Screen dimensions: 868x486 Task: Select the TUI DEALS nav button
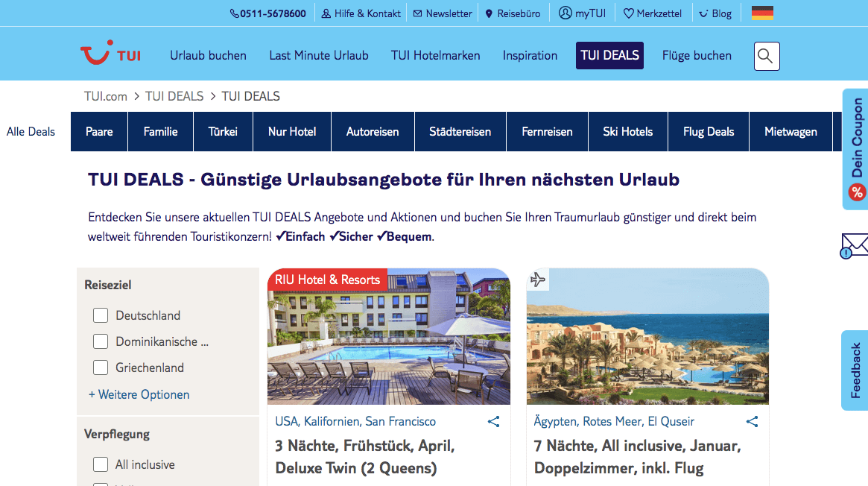609,55
